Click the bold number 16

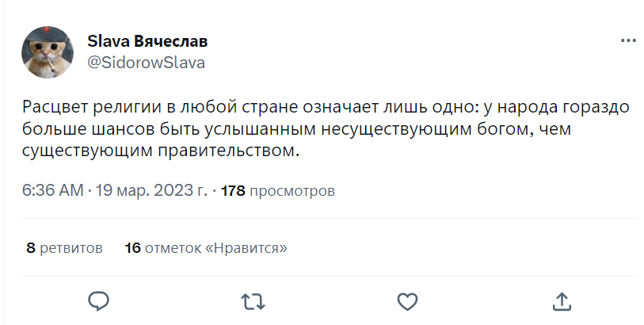click(132, 248)
